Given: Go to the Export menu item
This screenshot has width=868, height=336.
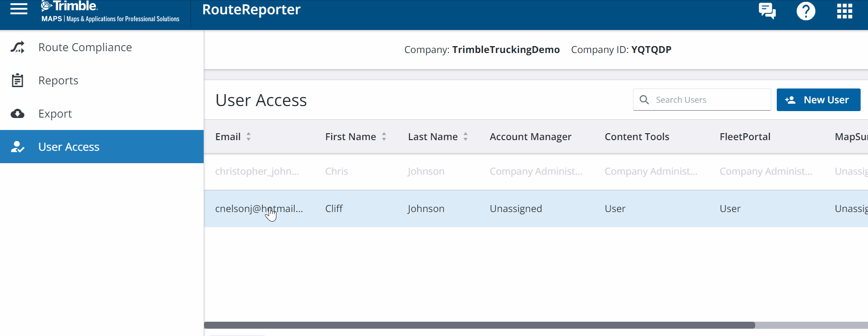Looking at the screenshot, I should click(x=55, y=114).
